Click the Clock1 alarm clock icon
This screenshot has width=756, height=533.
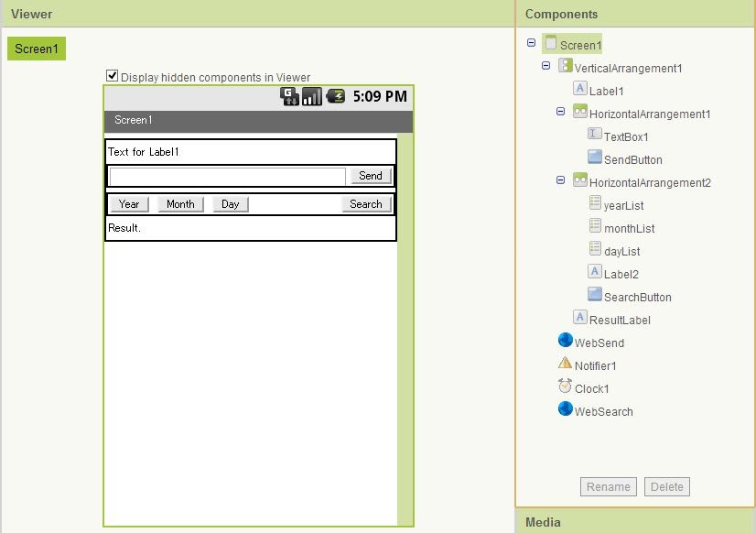565,386
